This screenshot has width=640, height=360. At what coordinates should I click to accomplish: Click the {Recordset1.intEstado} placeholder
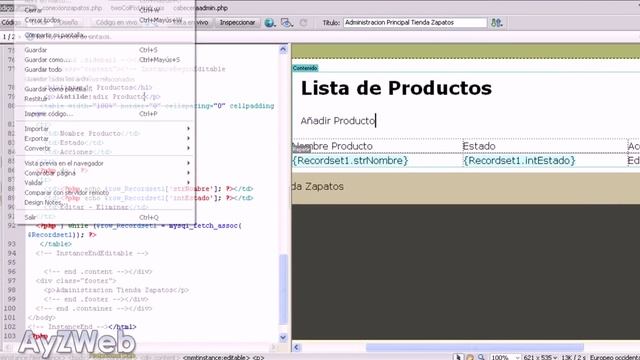tap(519, 161)
